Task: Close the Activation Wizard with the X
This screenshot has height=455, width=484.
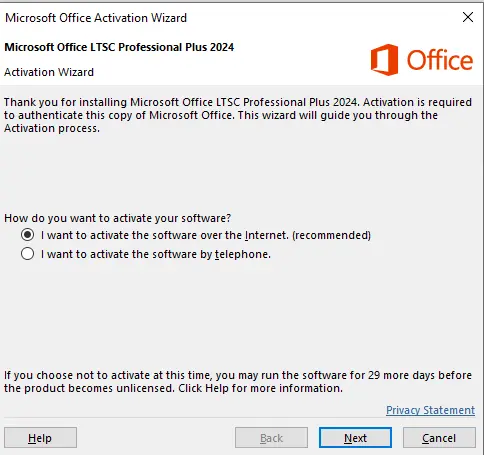Action: 468,17
